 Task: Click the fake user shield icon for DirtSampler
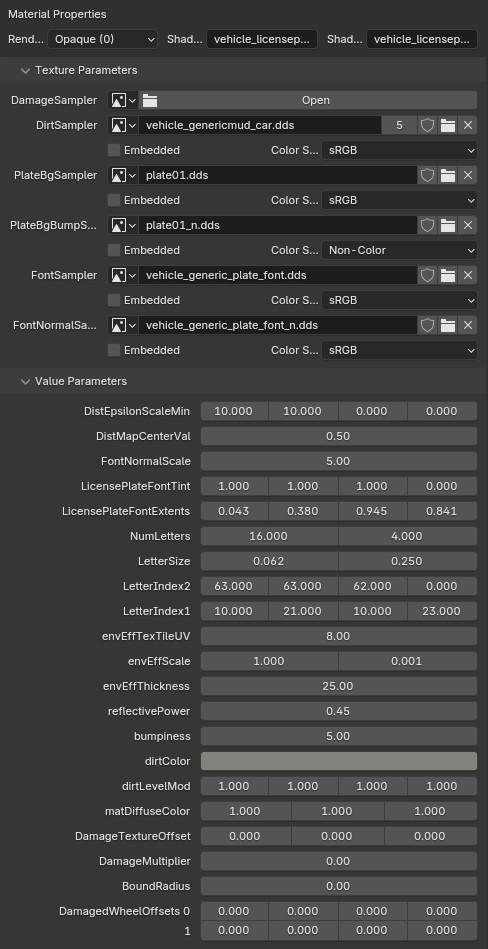(x=427, y=125)
